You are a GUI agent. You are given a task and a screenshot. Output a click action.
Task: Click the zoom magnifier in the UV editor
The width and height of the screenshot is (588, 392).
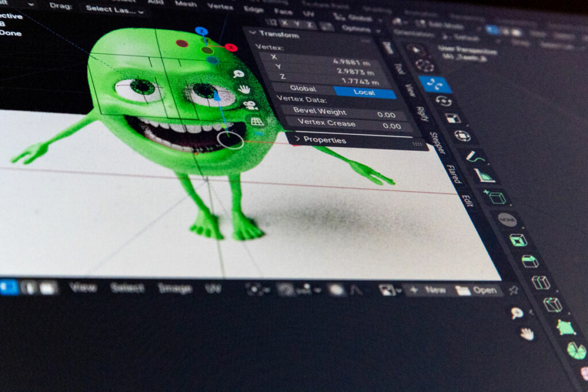click(x=517, y=313)
